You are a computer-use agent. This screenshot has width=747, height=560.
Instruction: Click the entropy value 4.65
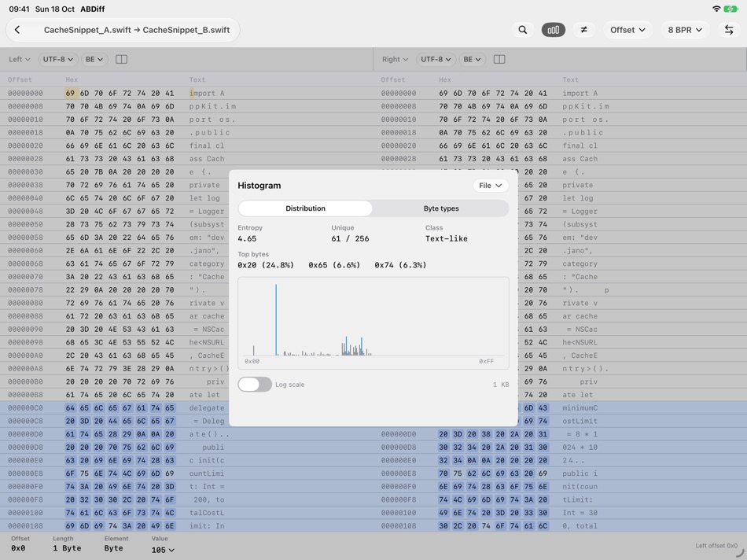(247, 238)
